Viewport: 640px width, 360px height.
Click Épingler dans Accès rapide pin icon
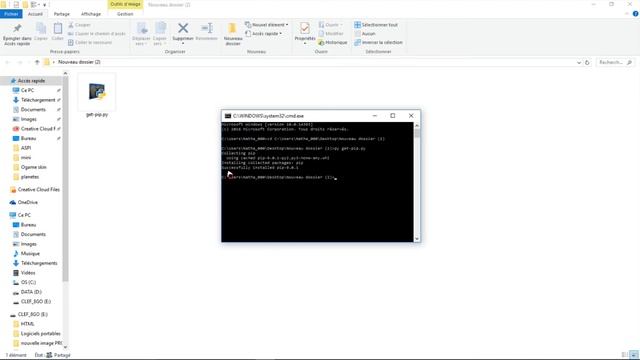[x=17, y=28]
